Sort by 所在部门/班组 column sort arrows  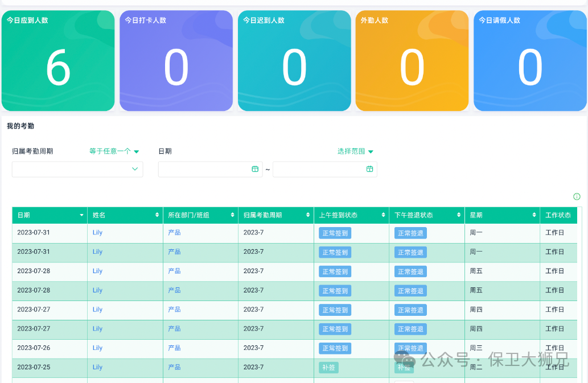232,215
